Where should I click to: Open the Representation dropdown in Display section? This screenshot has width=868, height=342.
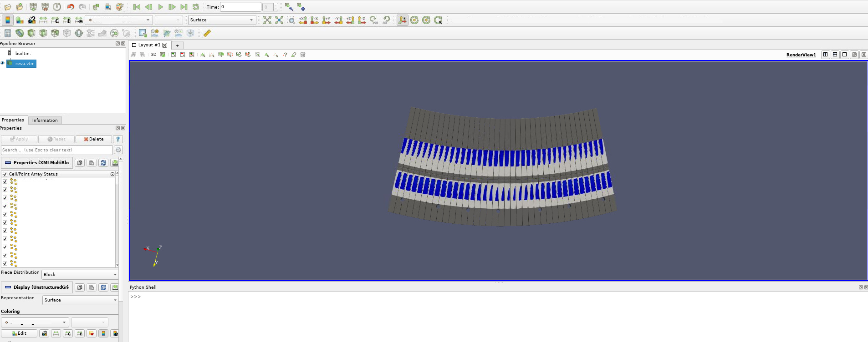[x=81, y=300]
